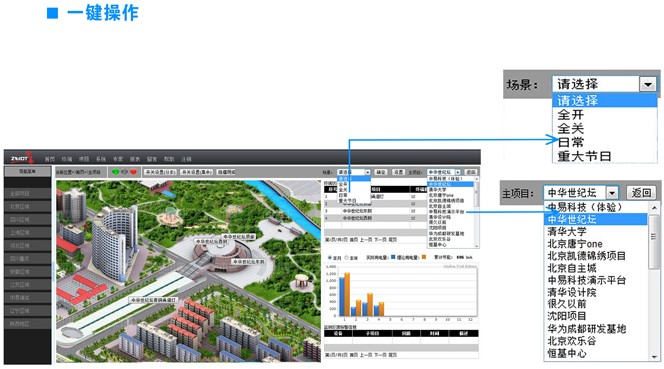The image size is (664, 369).
Task: Click the green status light icon
Action: [x=115, y=172]
